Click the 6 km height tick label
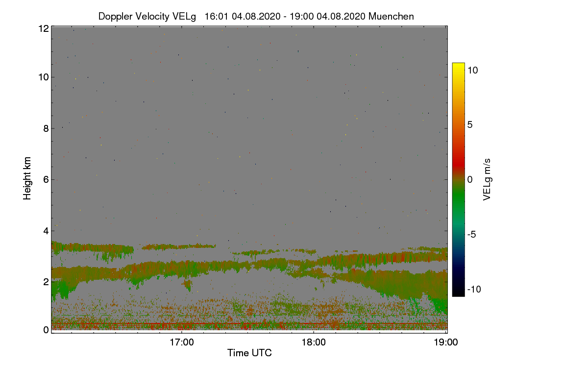The image size is (588, 392). tap(46, 179)
